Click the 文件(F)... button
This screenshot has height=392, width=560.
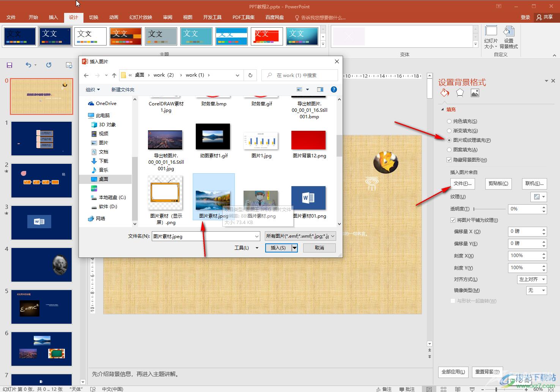[x=462, y=183]
